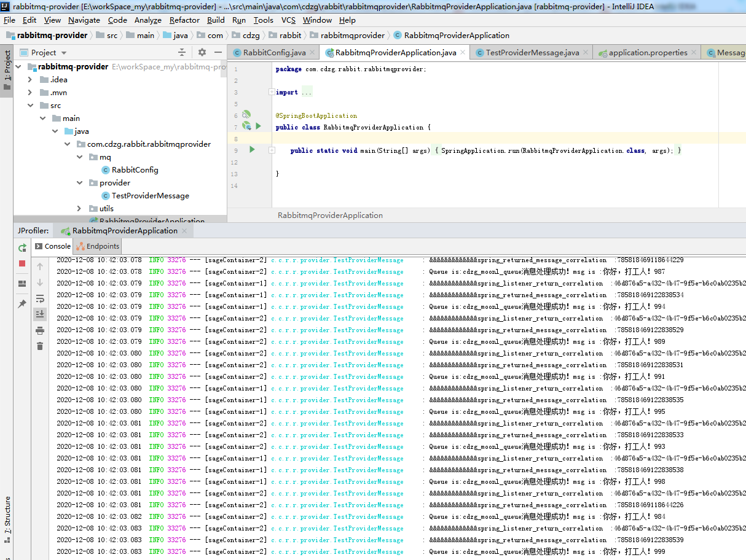Image resolution: width=746 pixels, height=560 pixels.
Task: Enable scroll to end in console
Action: tap(40, 314)
